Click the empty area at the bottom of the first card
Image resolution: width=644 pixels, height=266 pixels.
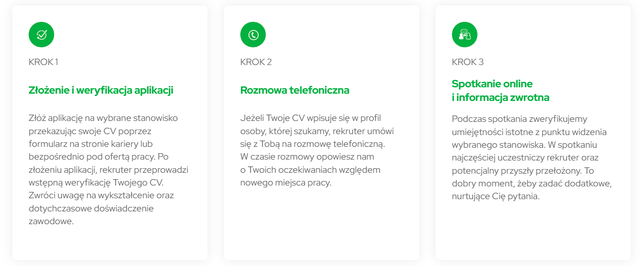click(110, 243)
